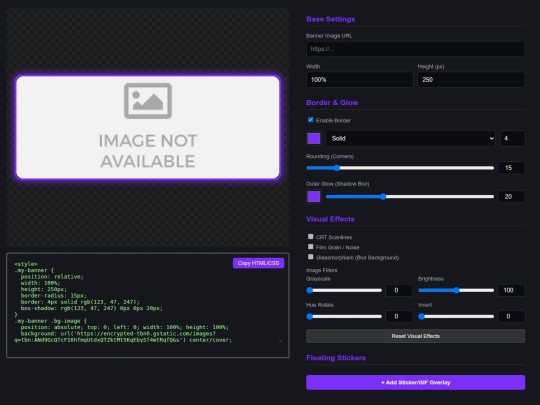Viewport: 540px width, 405px height.
Task: Click the Height (px) input field
Action: (471, 80)
